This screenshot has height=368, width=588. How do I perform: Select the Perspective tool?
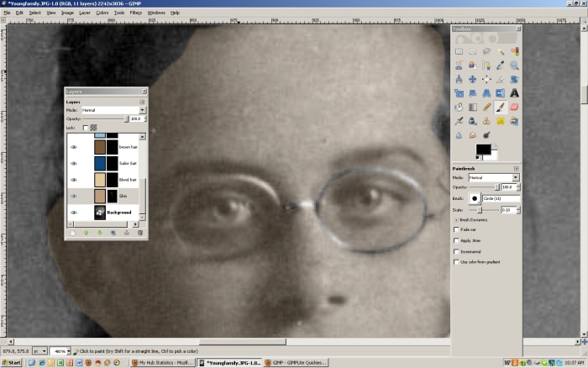(x=486, y=93)
